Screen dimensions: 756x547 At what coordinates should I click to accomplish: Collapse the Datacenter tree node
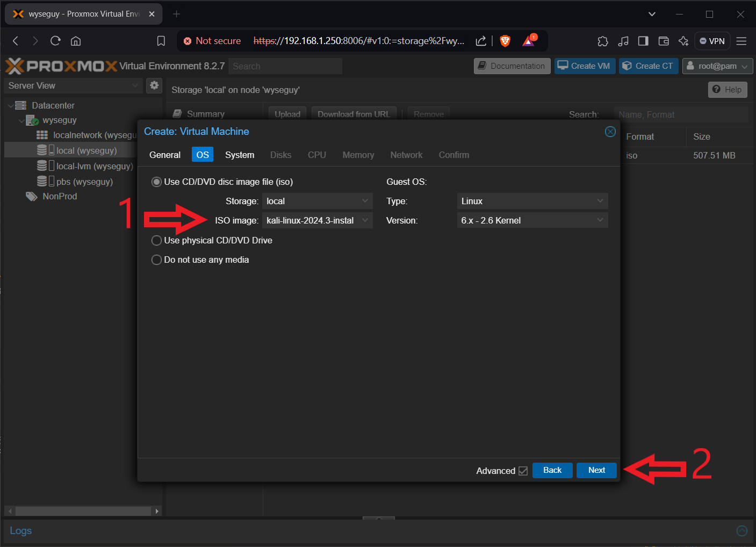[x=10, y=106]
